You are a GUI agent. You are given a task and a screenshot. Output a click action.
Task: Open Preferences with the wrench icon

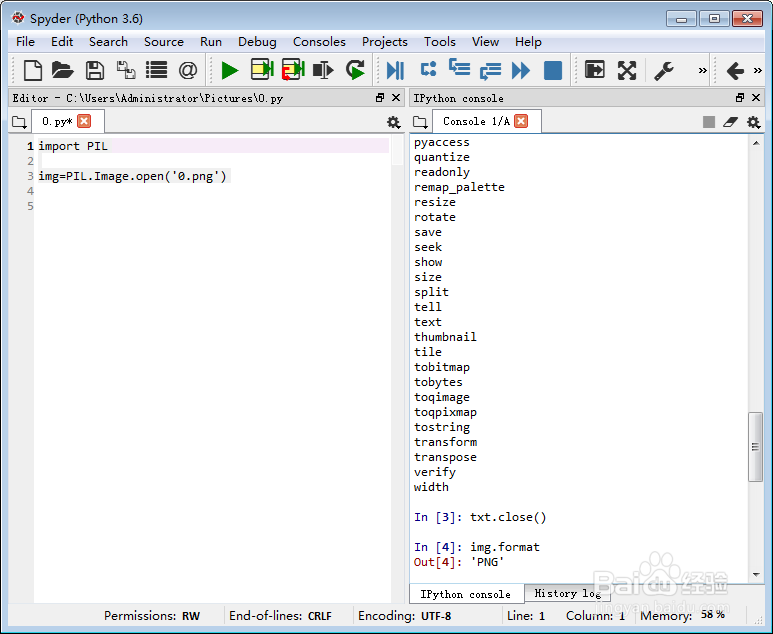pos(664,70)
